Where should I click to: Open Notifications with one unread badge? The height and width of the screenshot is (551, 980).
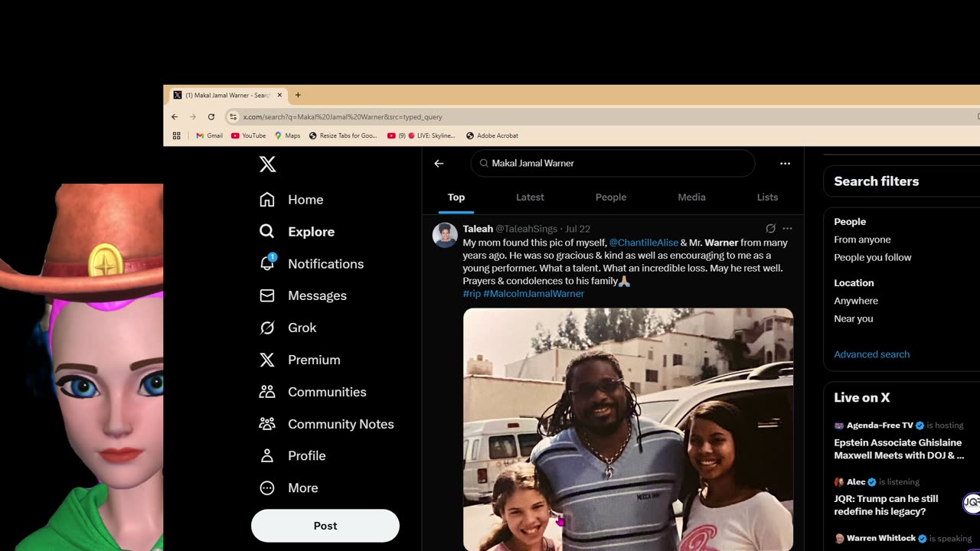(311, 263)
